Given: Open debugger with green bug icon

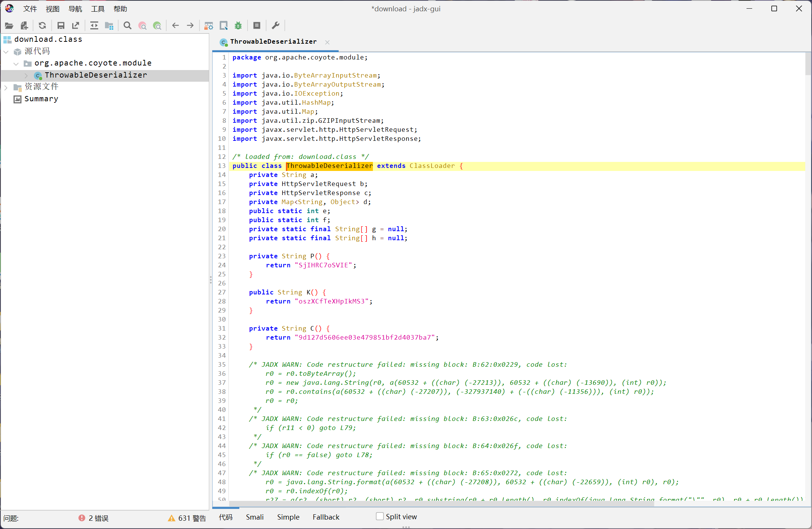Looking at the screenshot, I should pos(238,26).
